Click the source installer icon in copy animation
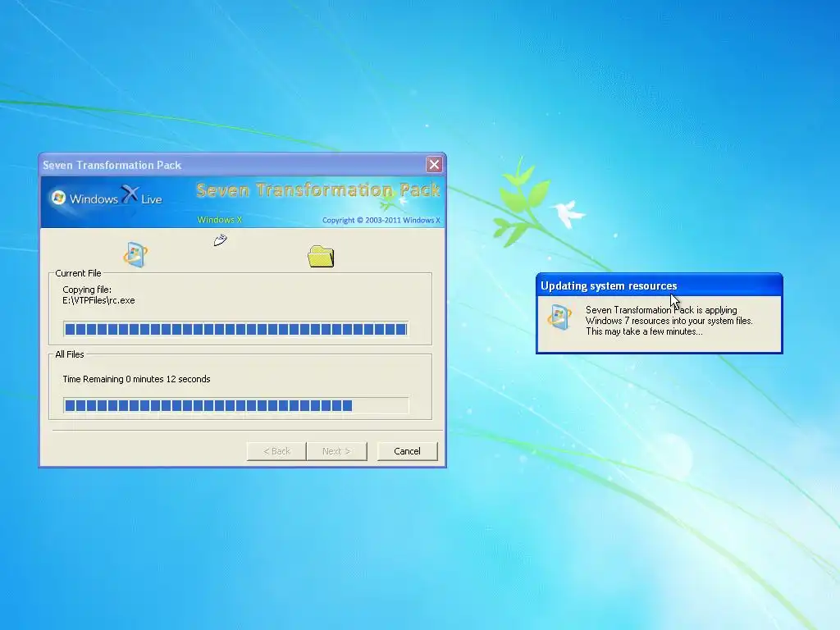840x630 pixels. 135,255
